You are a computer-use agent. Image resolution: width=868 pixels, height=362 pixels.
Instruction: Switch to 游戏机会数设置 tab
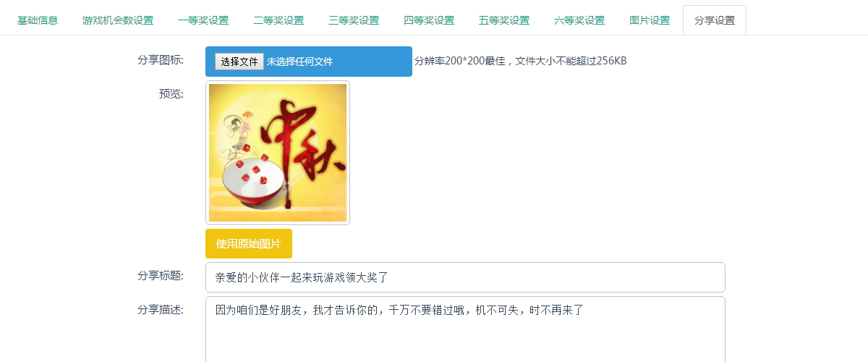tap(118, 20)
